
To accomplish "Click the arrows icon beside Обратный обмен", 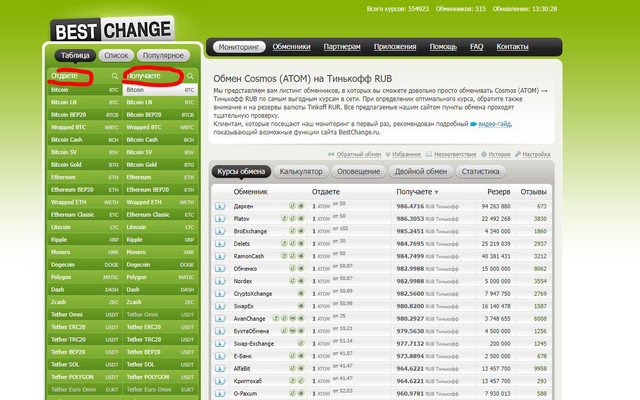I will (x=331, y=154).
